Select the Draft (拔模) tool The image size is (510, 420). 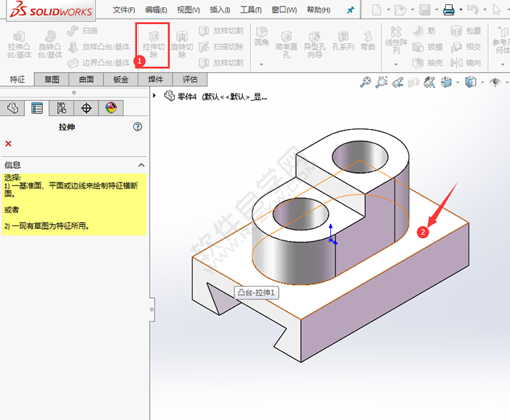428,47
